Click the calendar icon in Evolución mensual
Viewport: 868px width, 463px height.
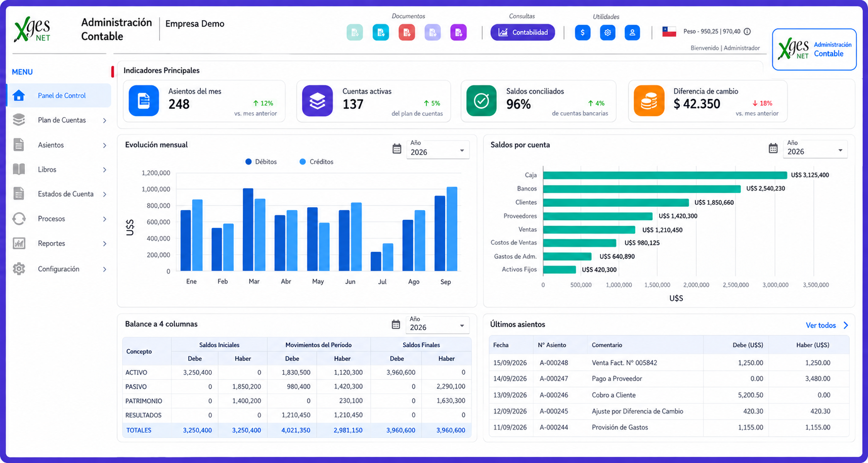(x=397, y=149)
